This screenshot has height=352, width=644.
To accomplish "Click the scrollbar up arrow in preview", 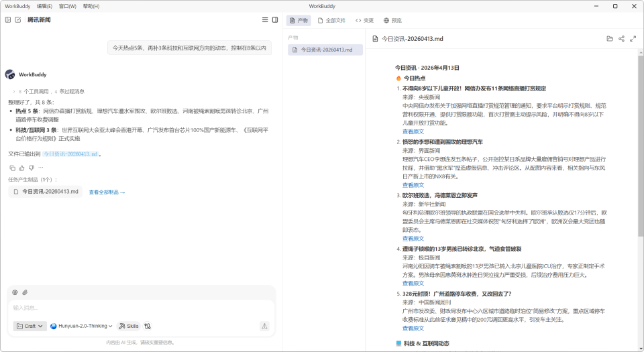I will coord(641,52).
